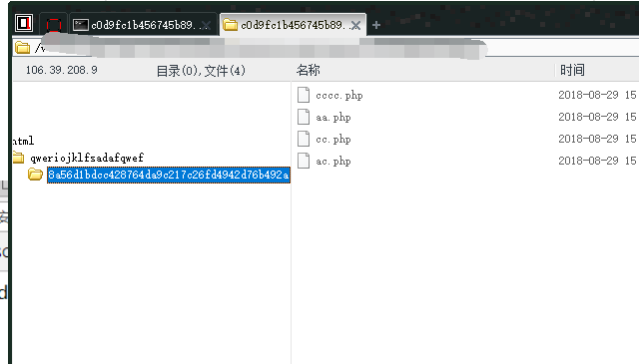Viewport: 639px width, 364px height.
Task: Select the 8a56d1bdcc428764da9c217c26fd4942d76b492a folder
Action: coord(169,175)
